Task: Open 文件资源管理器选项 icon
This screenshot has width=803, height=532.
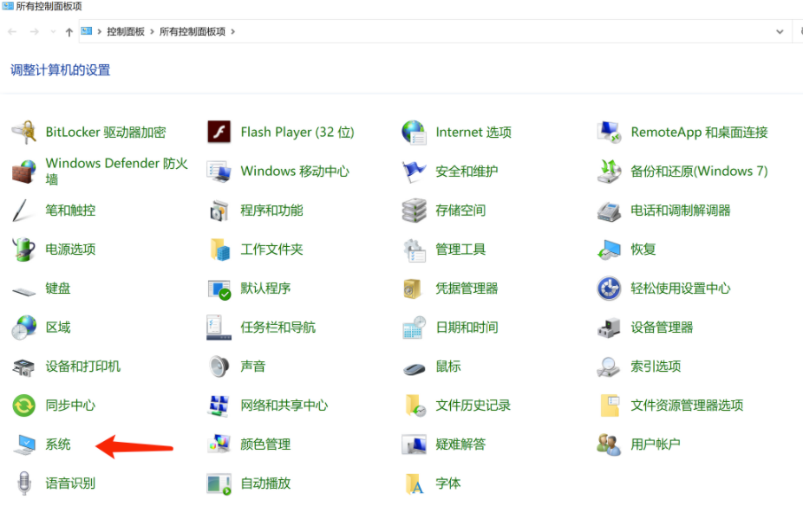Action: click(x=609, y=405)
